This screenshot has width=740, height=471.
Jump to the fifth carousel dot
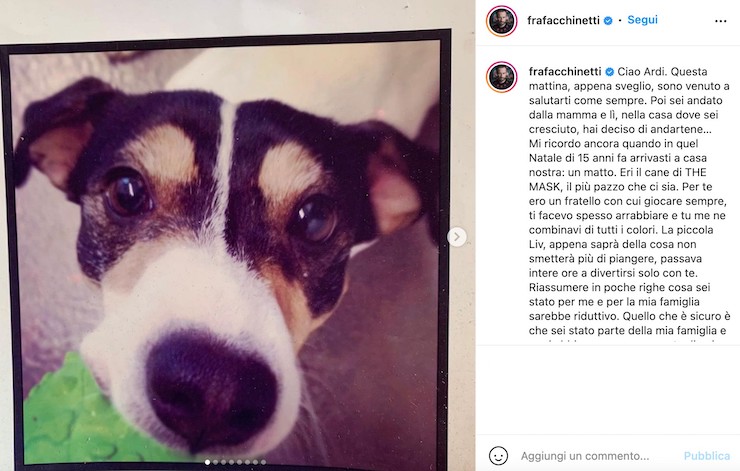pyautogui.click(x=239, y=463)
